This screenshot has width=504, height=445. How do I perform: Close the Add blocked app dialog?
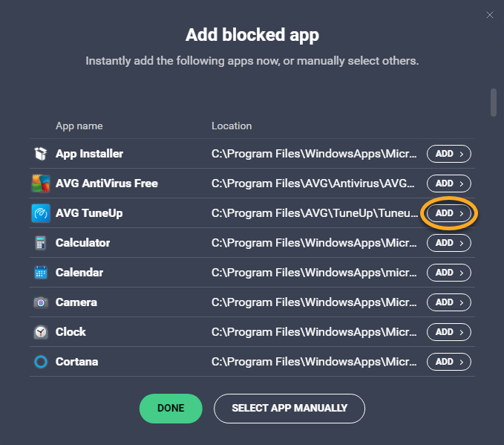489,15
